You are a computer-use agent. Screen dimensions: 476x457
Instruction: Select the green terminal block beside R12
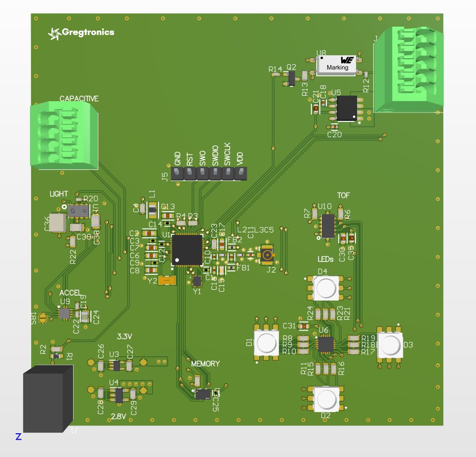[408, 70]
